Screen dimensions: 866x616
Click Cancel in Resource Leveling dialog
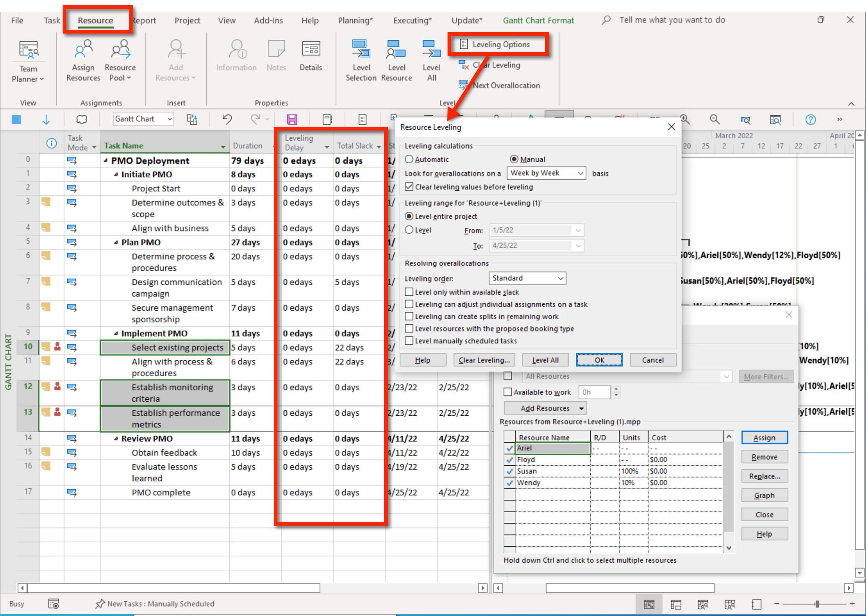(652, 360)
